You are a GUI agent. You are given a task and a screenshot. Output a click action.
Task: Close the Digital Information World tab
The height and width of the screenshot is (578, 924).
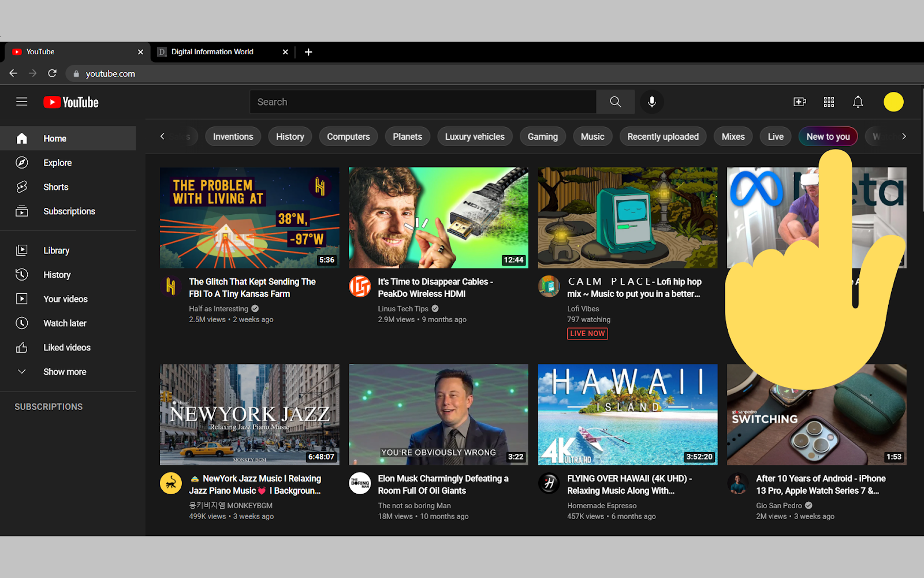pyautogui.click(x=285, y=52)
